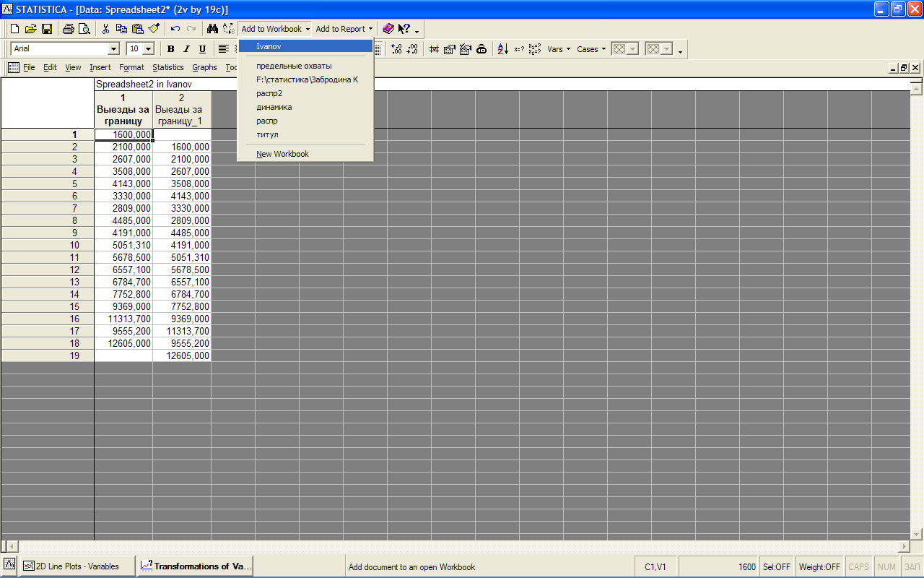The image size is (924, 578).
Task: Click the Print icon
Action: (68, 29)
